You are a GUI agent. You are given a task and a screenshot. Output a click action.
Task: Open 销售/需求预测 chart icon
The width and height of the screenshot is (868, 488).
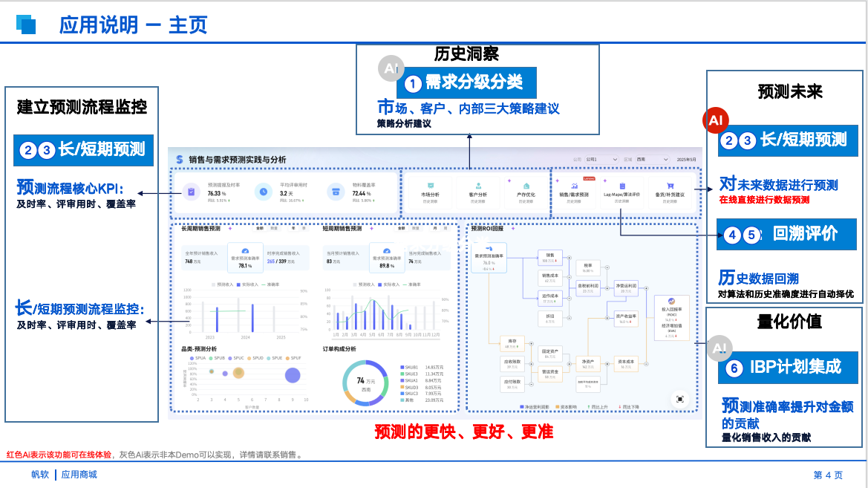coord(574,186)
